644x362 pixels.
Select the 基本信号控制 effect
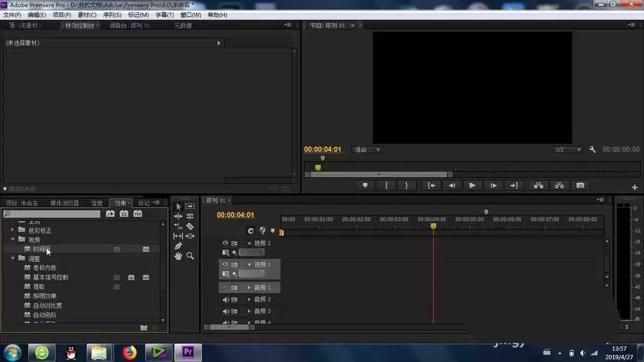pyautogui.click(x=50, y=278)
